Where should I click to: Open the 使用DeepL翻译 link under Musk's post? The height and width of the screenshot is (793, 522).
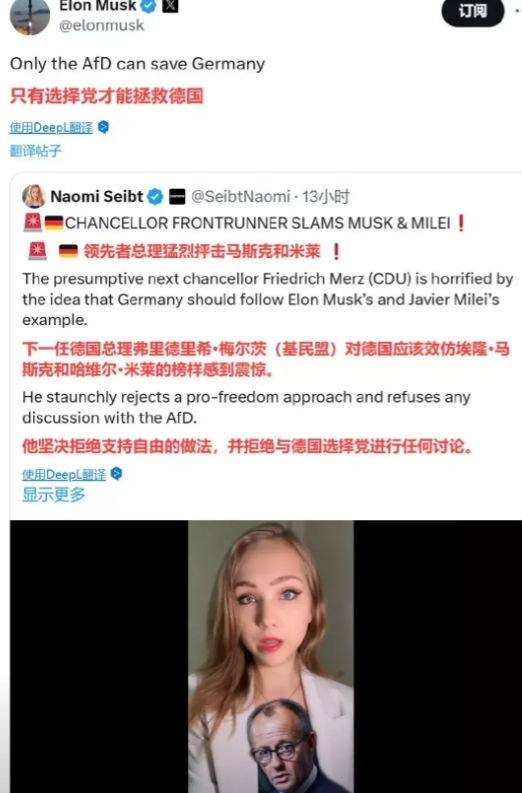pyautogui.click(x=51, y=127)
